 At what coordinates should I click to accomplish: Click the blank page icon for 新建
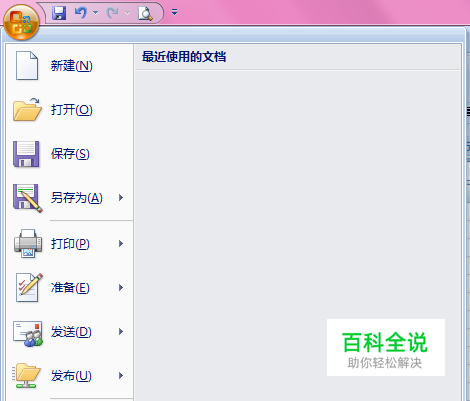tap(27, 65)
